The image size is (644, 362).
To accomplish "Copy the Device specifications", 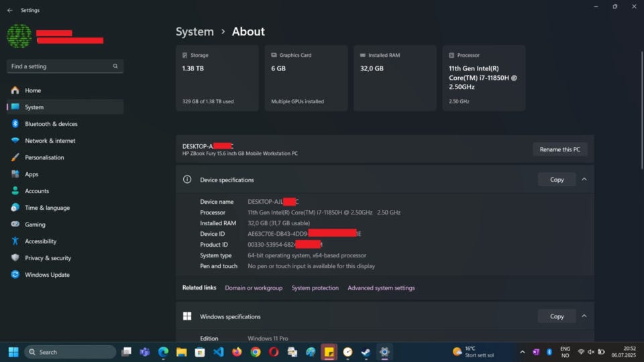I will [557, 180].
